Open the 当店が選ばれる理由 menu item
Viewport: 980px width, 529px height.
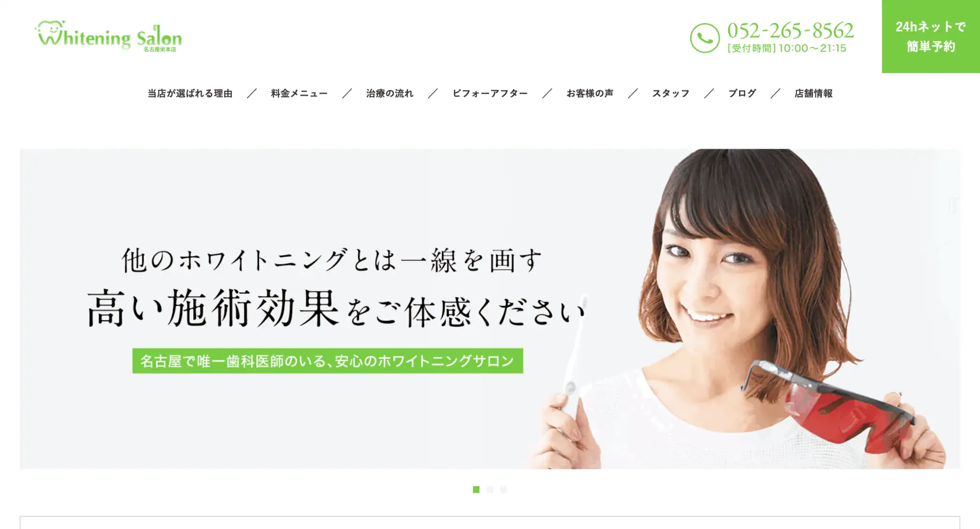click(x=190, y=93)
